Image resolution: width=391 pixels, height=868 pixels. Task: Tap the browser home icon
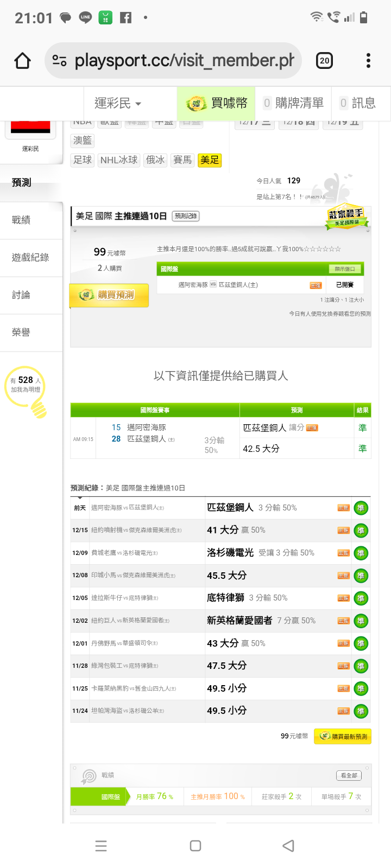point(22,61)
